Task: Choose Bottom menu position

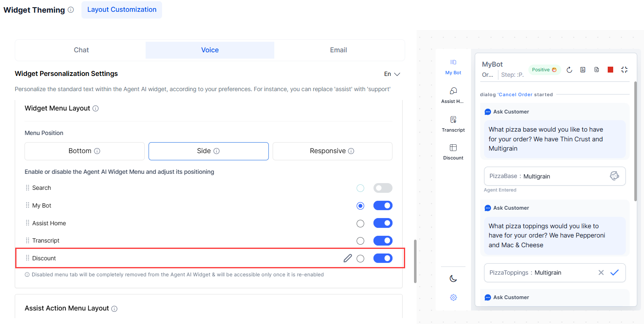Action: (84, 151)
